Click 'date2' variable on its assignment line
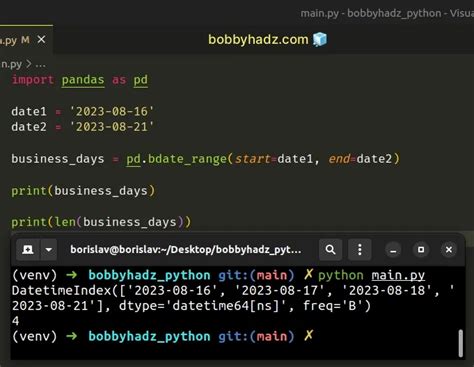The image size is (474, 367). click(x=29, y=127)
